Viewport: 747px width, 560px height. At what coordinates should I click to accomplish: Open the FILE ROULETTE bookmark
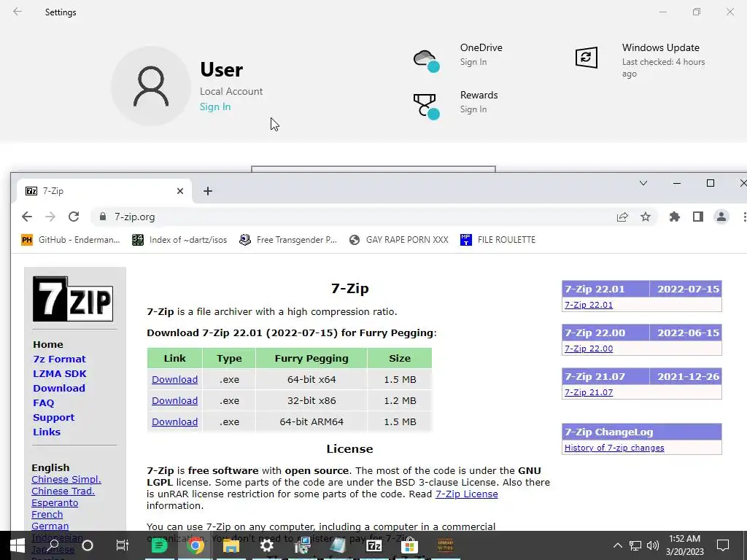pos(498,240)
